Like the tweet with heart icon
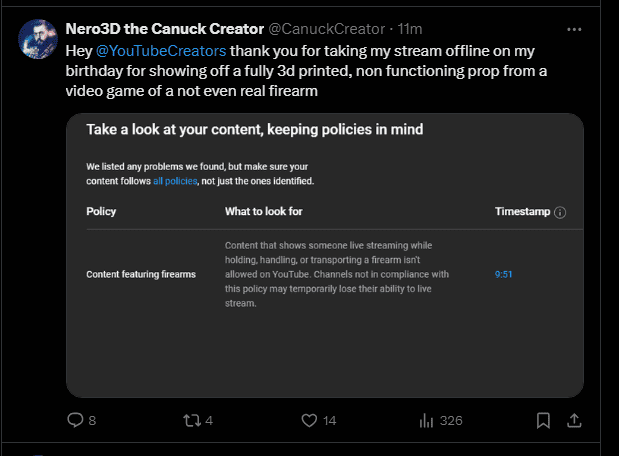This screenshot has width=619, height=456. pyautogui.click(x=309, y=420)
